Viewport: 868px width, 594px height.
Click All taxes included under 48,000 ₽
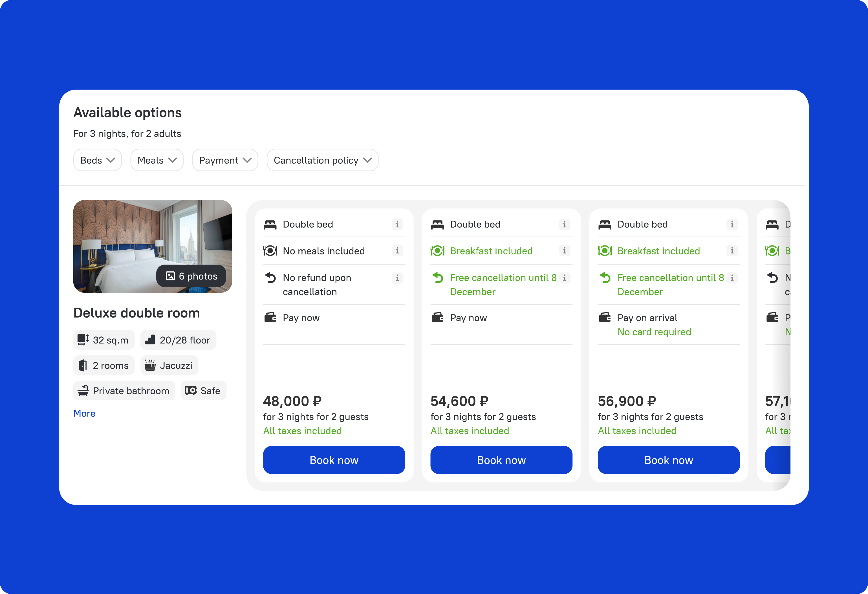pos(303,431)
